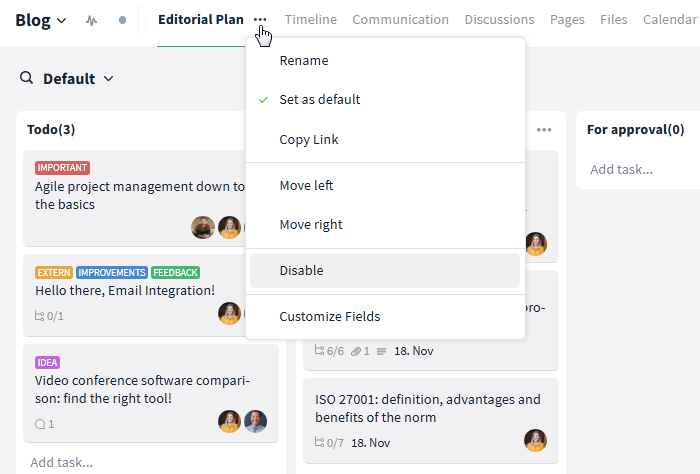Click the subtask 0/1 icon on Email Integration card
This screenshot has height=474, width=700.
[39, 316]
